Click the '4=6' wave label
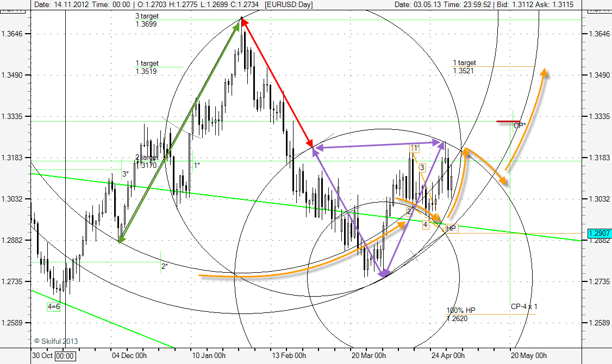This screenshot has width=612, height=364. [53, 307]
